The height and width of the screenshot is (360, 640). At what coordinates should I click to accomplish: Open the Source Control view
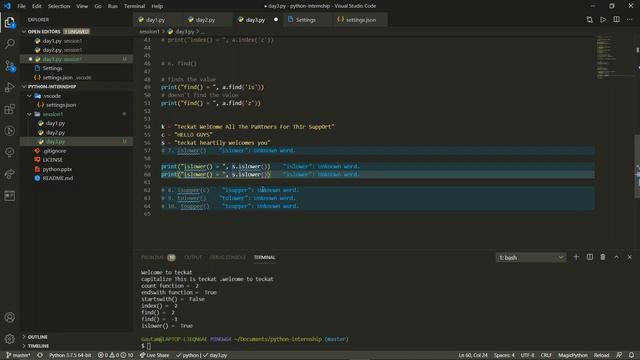click(10, 66)
